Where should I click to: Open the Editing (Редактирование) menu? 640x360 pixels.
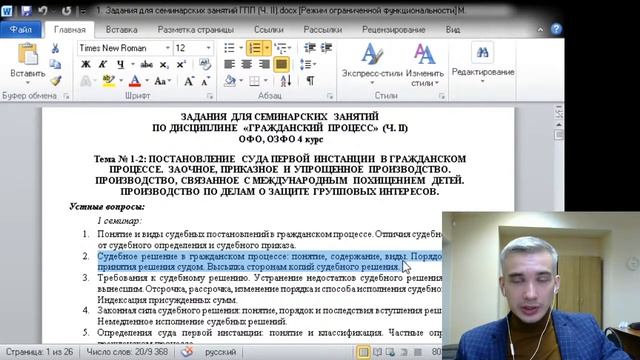pyautogui.click(x=482, y=62)
